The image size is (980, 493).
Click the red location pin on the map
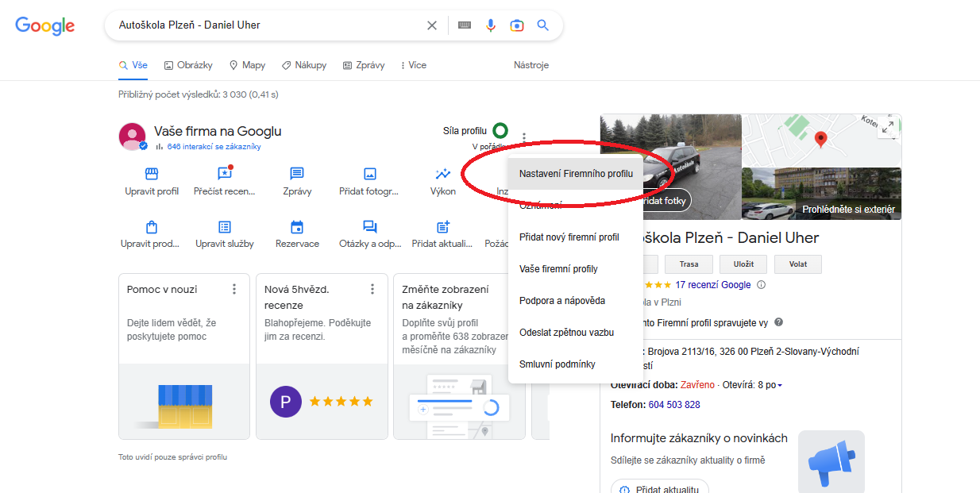[821, 140]
